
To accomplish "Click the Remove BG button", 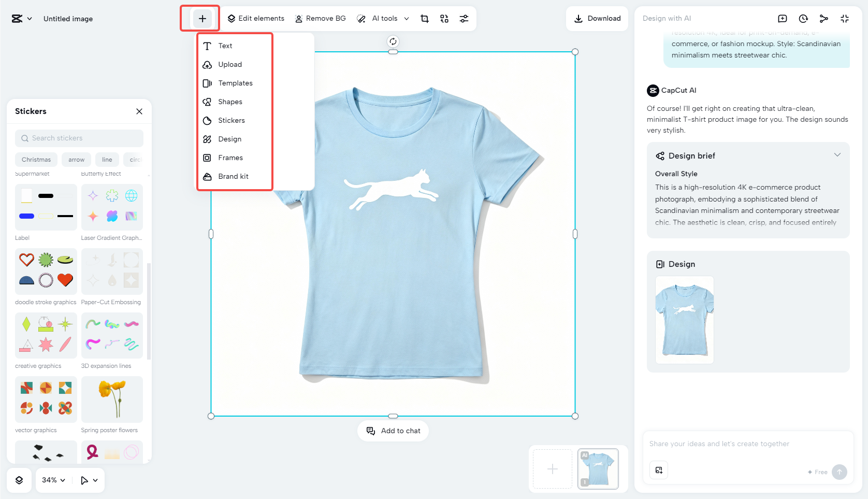I will click(x=320, y=19).
